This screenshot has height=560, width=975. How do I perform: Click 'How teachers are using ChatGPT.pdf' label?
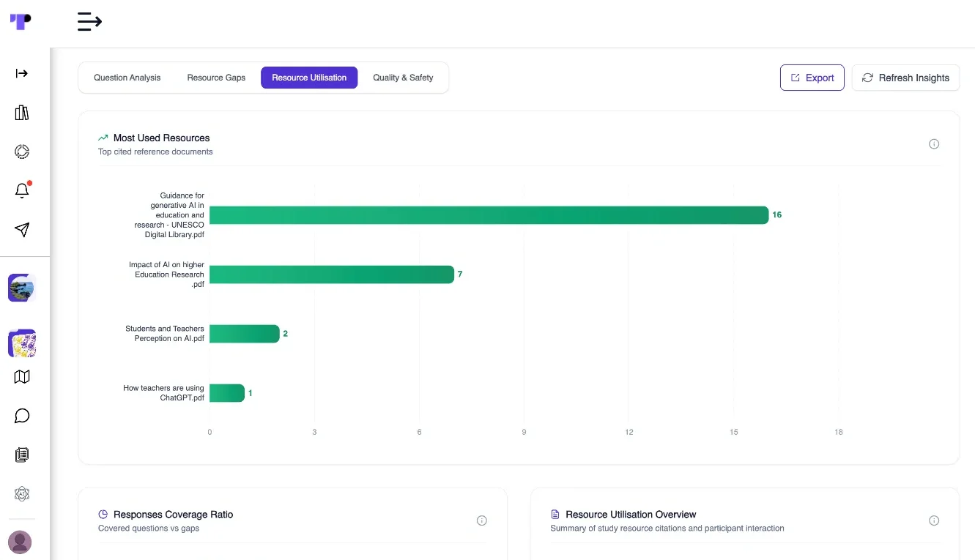(163, 393)
